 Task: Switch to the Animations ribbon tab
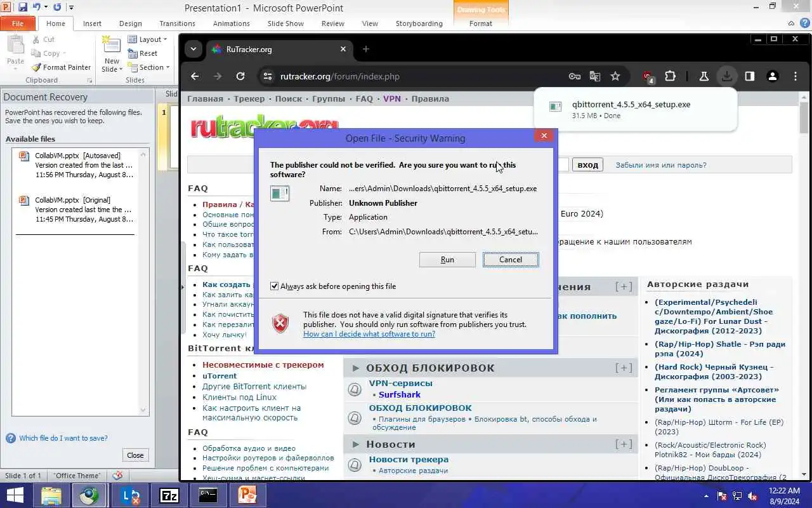pos(232,23)
